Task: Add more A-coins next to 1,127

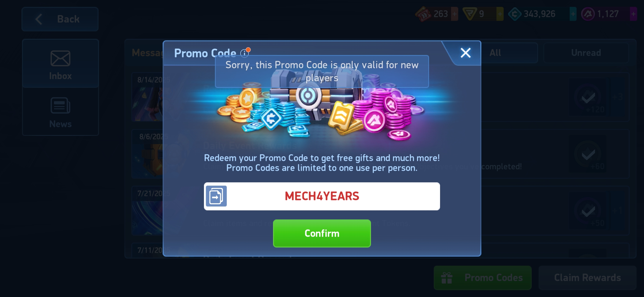Action: coord(633,14)
